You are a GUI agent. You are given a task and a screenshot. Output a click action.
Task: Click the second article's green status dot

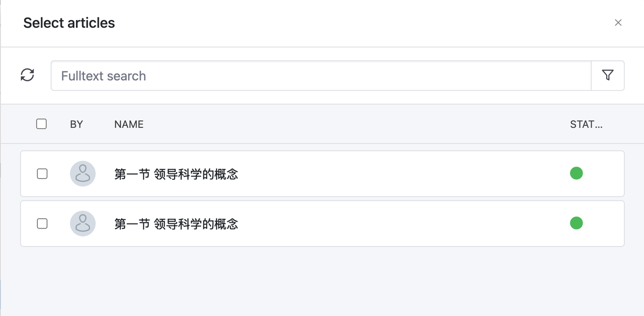[576, 223]
